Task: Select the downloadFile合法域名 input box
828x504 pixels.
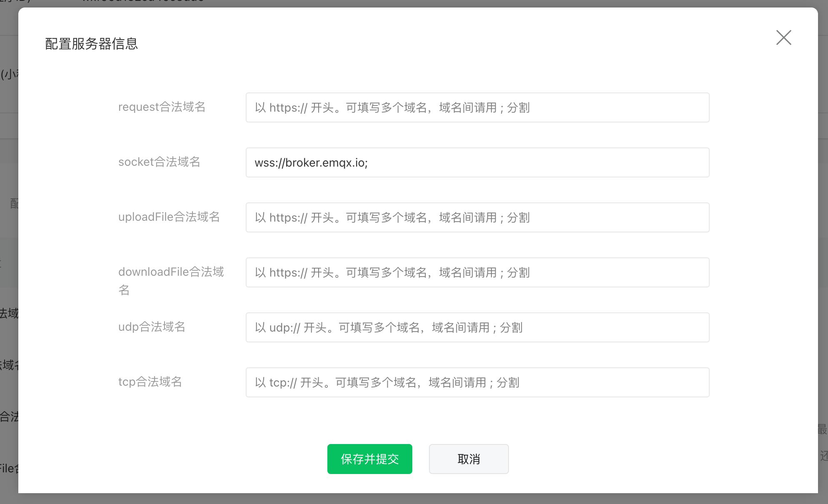Action: 477,272
